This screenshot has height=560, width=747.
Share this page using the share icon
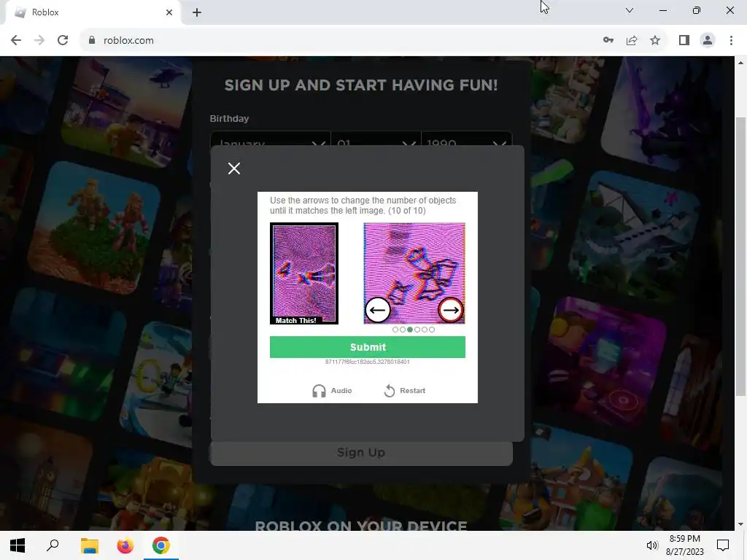point(632,41)
